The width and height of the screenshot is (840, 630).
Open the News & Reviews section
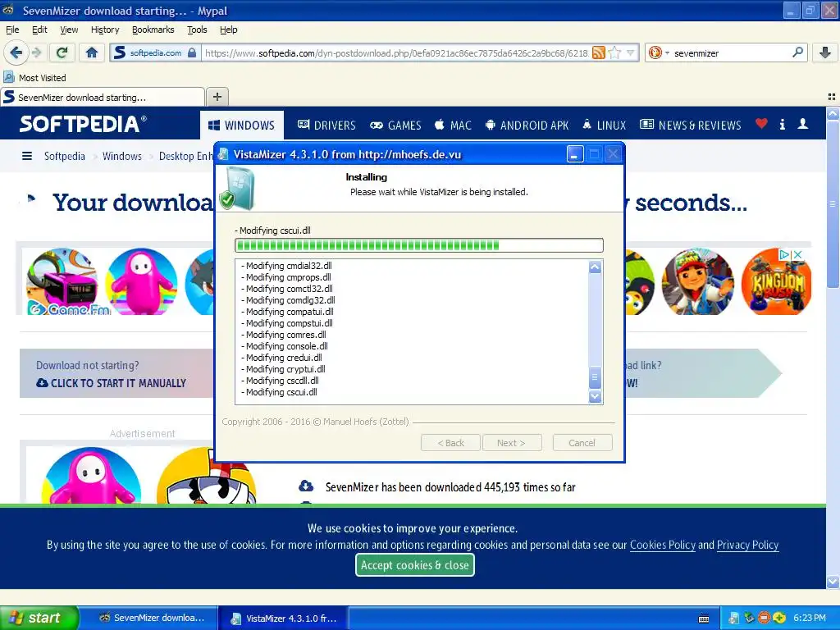(691, 126)
